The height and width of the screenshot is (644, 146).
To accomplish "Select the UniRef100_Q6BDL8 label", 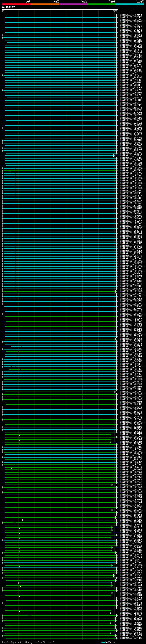I will point(131,347).
